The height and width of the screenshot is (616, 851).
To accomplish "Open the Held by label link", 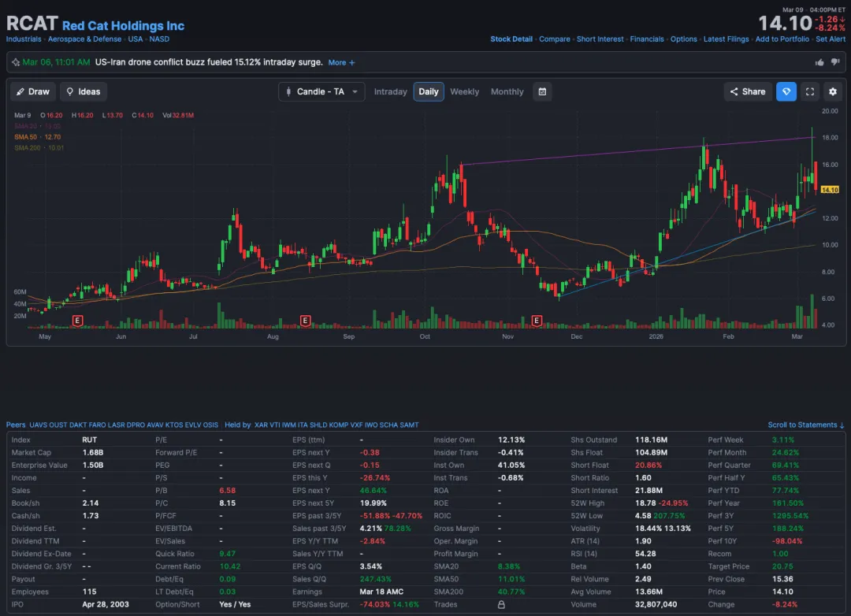I will coord(238,425).
